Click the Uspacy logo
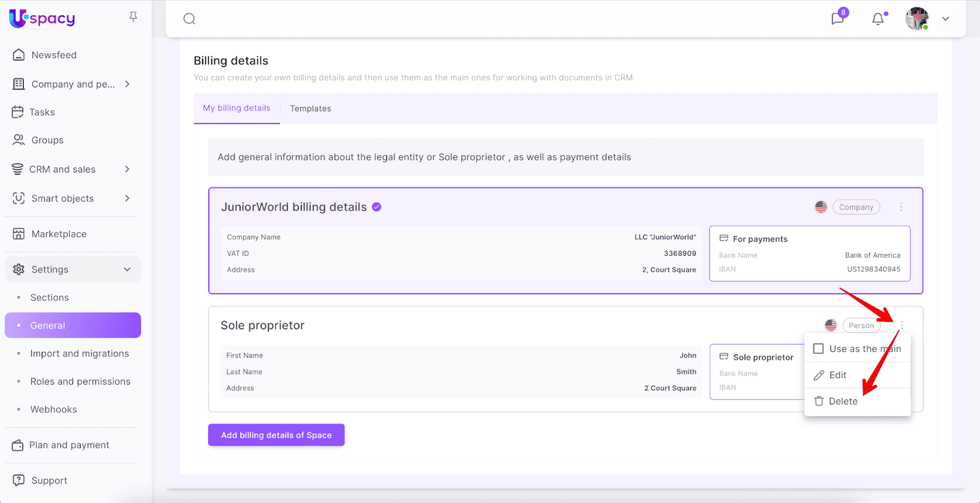 (42, 18)
